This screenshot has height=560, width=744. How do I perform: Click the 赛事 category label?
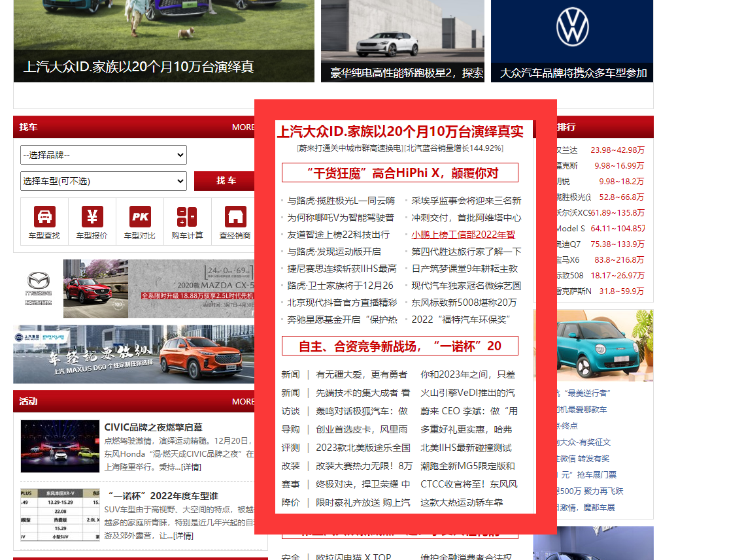click(x=290, y=484)
